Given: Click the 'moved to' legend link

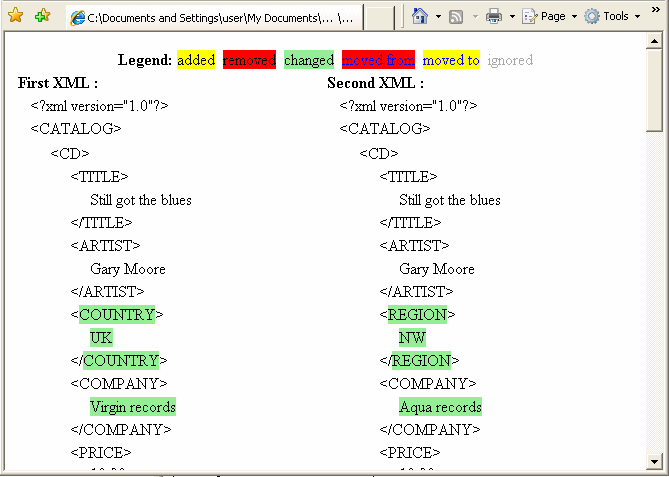Looking at the screenshot, I should pos(451,60).
